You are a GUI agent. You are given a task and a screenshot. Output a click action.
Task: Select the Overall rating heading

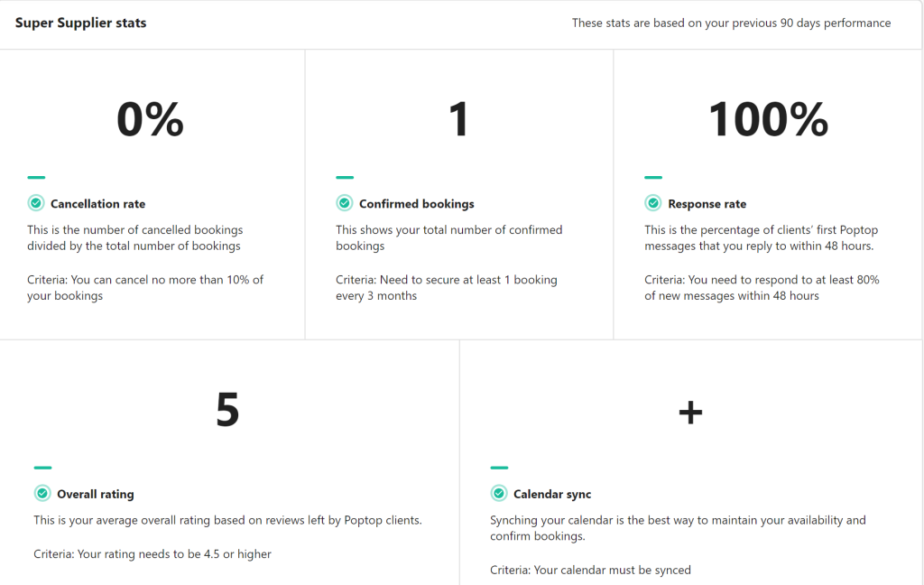95,494
